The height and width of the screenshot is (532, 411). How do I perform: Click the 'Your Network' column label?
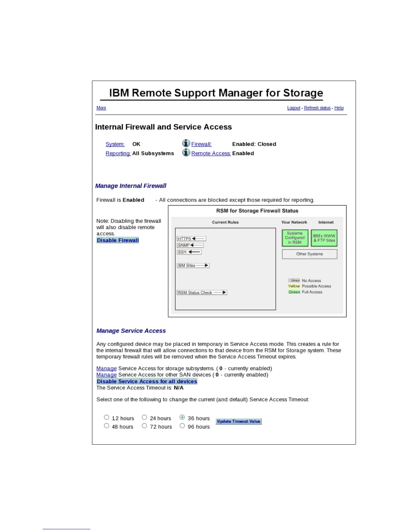point(294,222)
